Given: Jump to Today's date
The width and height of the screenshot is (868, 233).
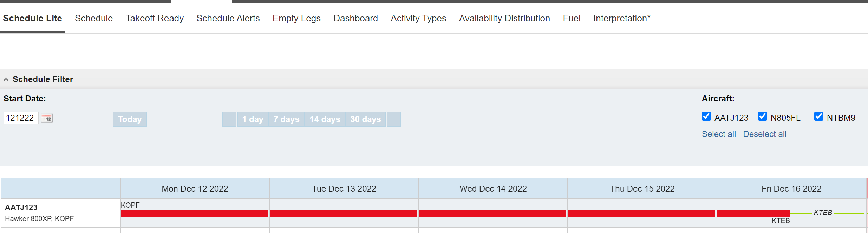Looking at the screenshot, I should pos(130,119).
